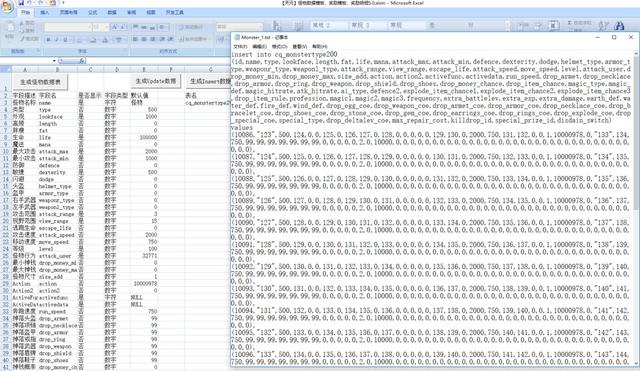Click the 生成怪物数据表 button
The image size is (640, 371).
tap(40, 82)
